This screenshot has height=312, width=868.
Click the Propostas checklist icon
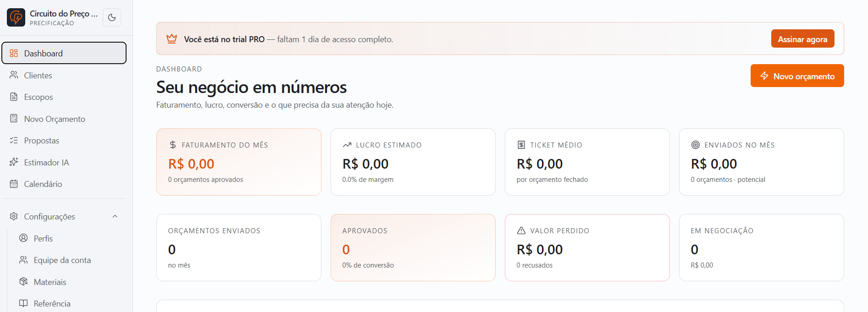[x=14, y=140]
